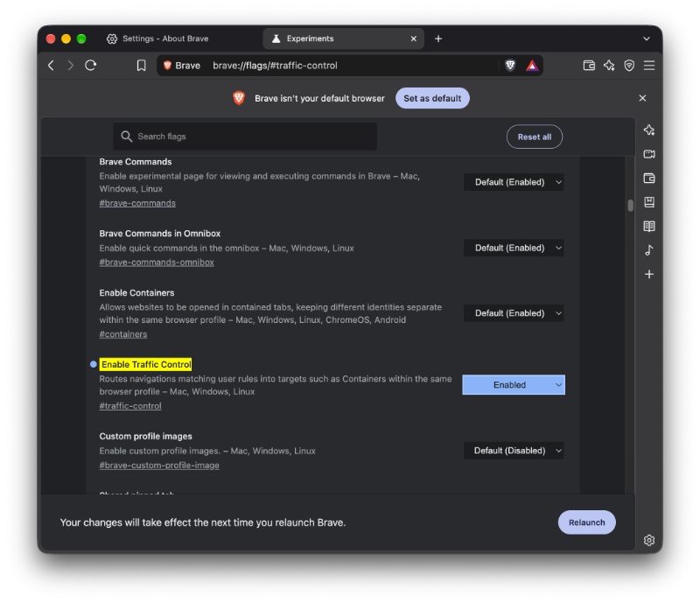Open Brave Talk video icon in sidebar
Viewport: 700px width, 603px height.
point(649,154)
